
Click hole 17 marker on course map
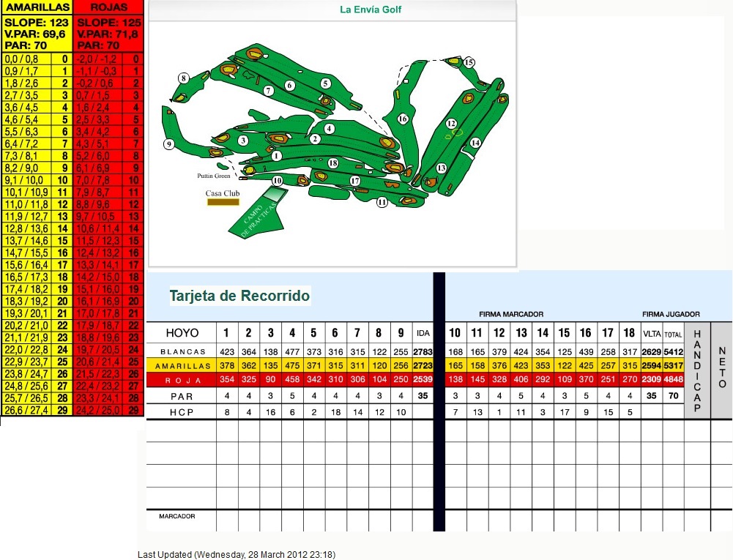click(355, 181)
